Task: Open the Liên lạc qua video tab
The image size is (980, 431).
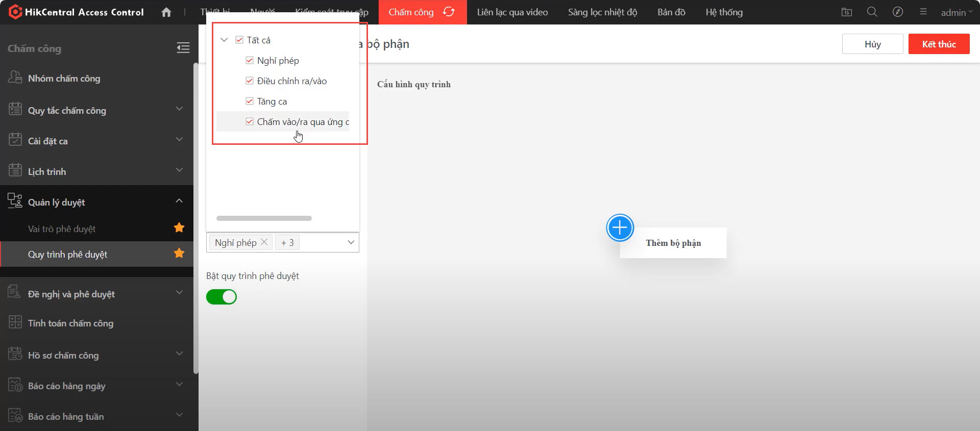Action: tap(512, 12)
